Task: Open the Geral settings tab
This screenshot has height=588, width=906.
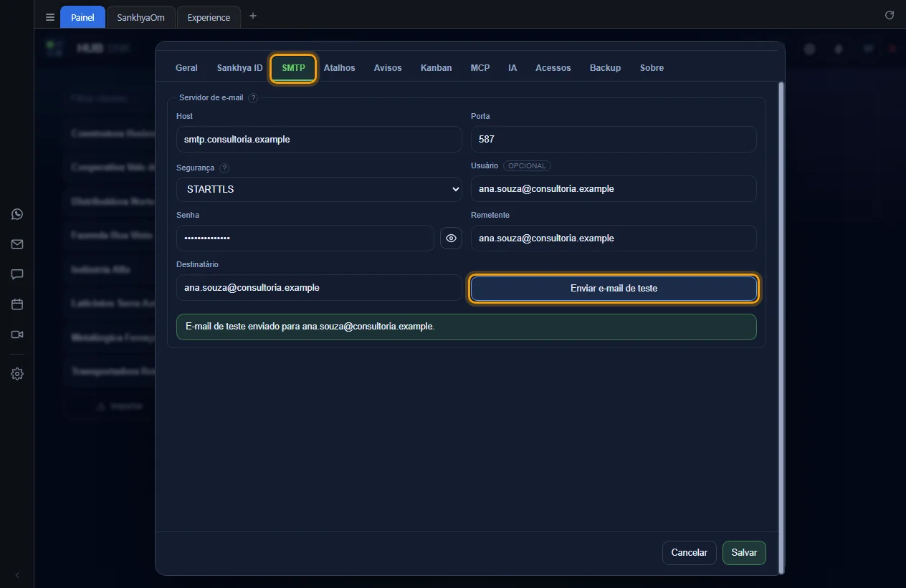Action: click(x=186, y=68)
